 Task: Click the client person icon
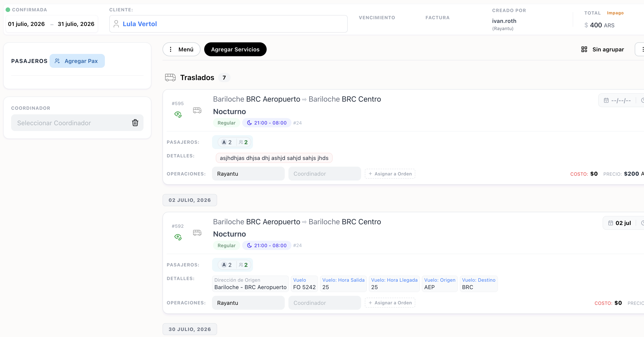pyautogui.click(x=116, y=24)
